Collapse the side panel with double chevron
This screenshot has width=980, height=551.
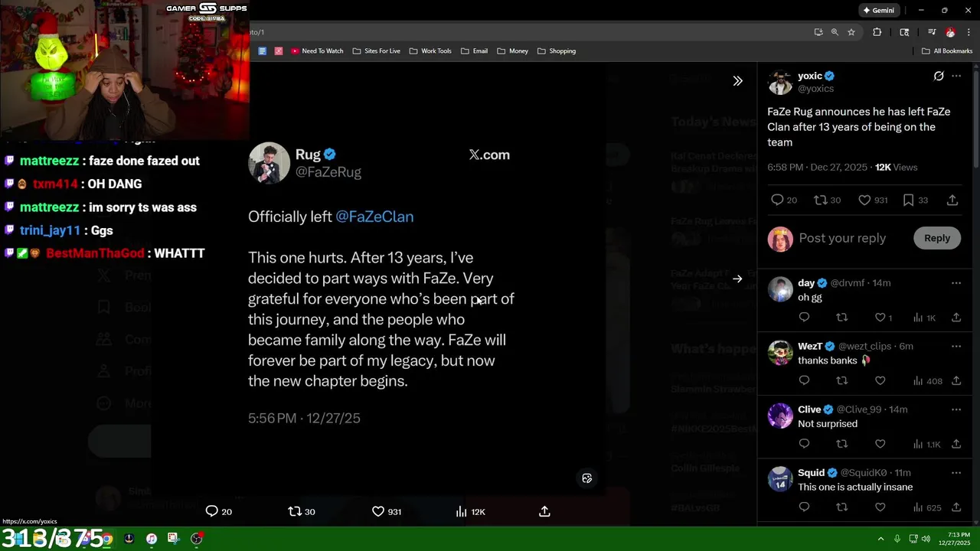point(737,80)
